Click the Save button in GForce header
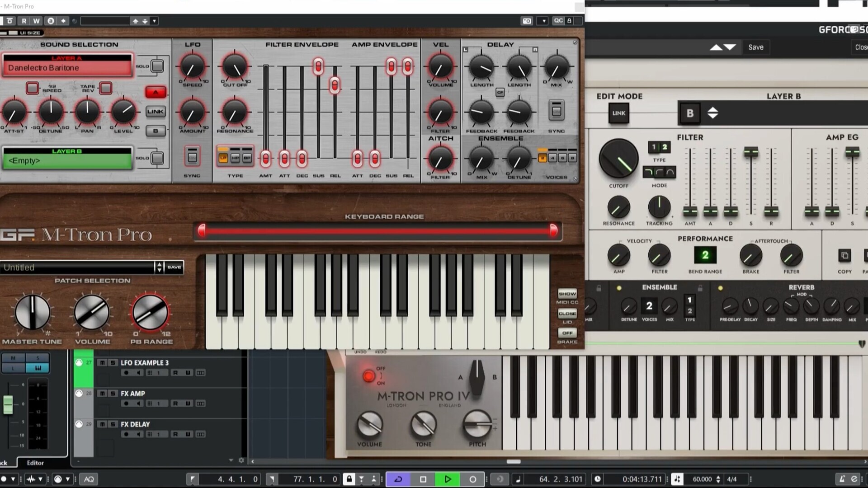The image size is (868, 488). (755, 47)
